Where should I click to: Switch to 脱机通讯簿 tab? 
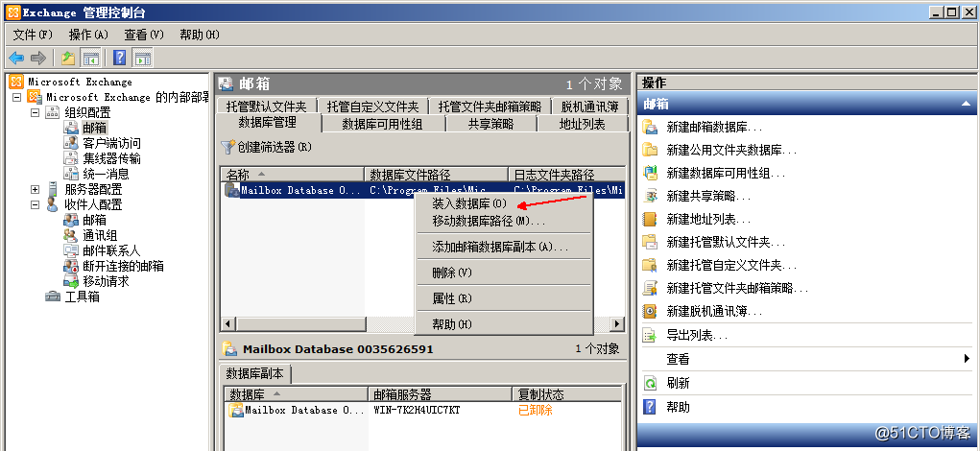[x=589, y=107]
